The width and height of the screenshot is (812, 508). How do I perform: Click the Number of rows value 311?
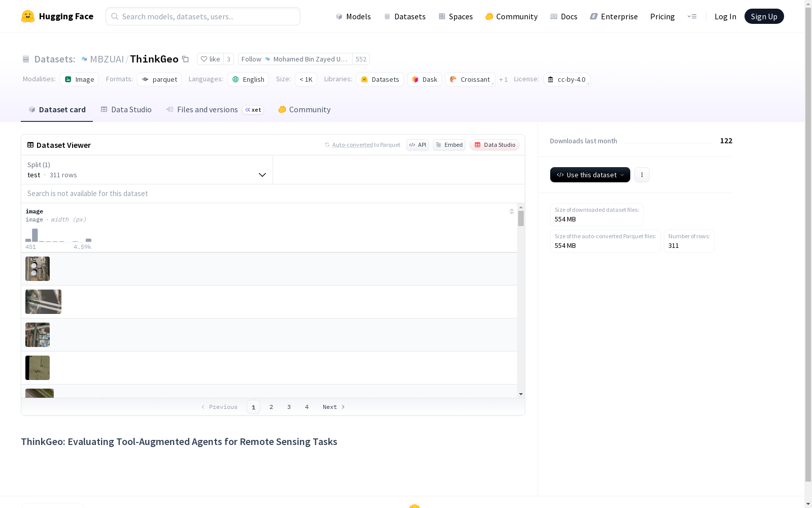point(673,245)
